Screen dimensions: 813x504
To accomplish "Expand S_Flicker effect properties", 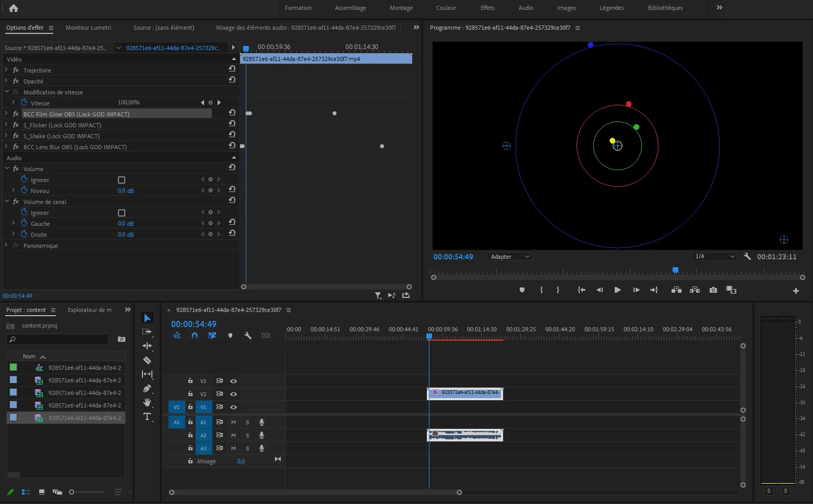I will pos(6,124).
